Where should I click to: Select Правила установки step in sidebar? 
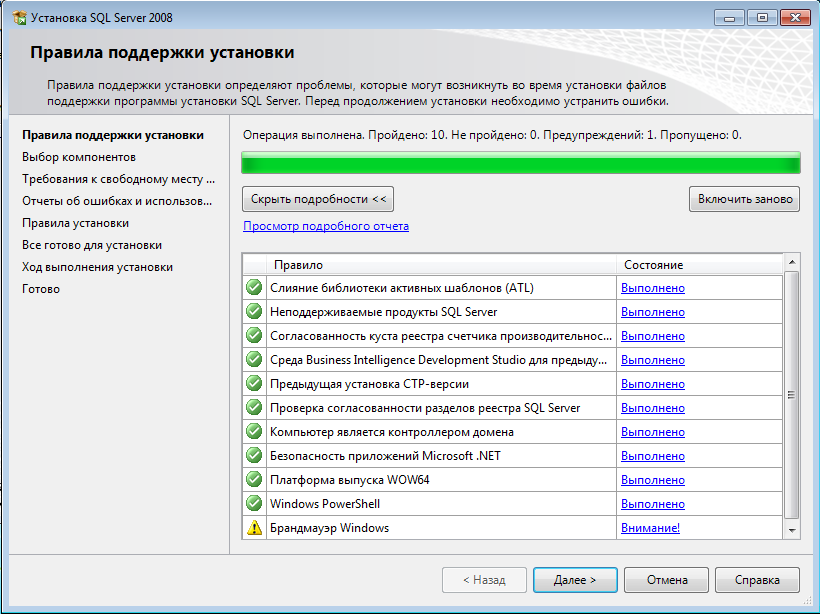(x=75, y=223)
